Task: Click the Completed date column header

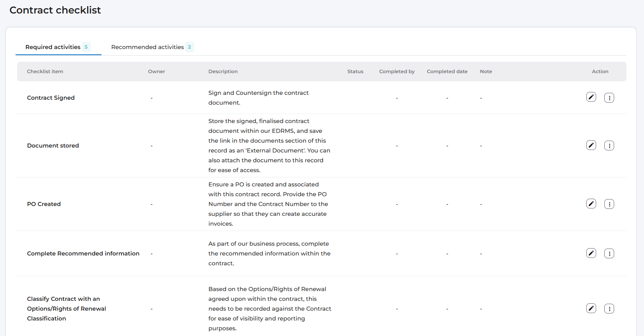Action: tap(447, 72)
